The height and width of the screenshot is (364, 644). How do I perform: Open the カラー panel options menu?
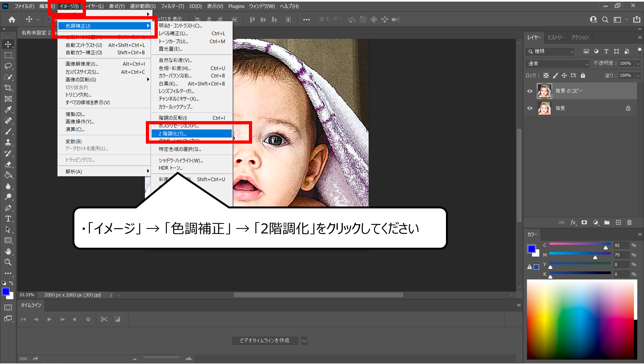[639, 234]
